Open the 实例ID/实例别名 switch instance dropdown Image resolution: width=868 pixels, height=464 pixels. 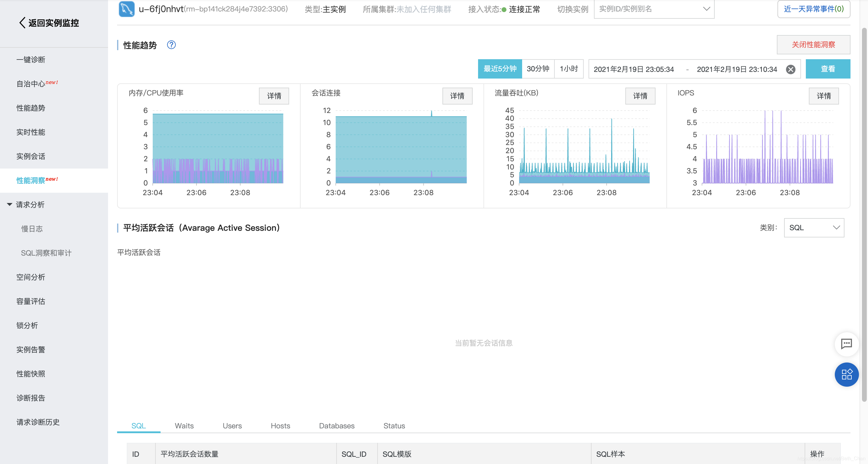[654, 9]
